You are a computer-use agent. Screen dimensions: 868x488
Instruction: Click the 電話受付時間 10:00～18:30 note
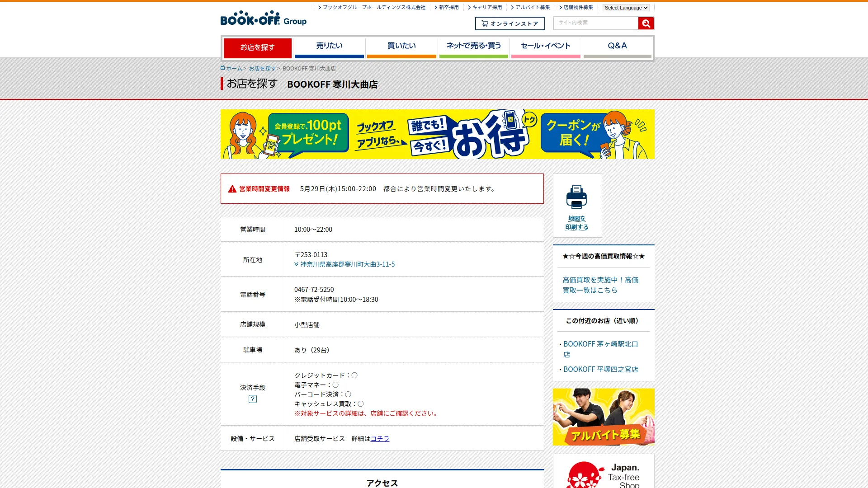coord(336,300)
